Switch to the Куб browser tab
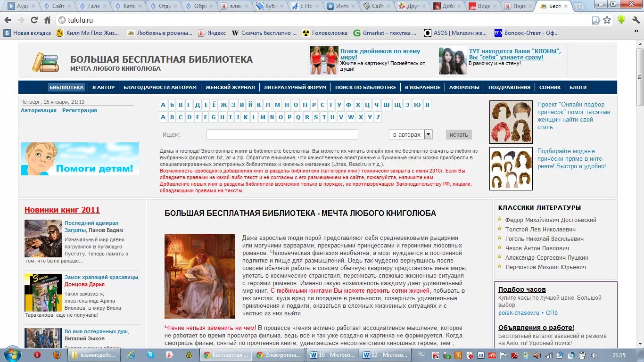644x362 pixels. [270, 7]
